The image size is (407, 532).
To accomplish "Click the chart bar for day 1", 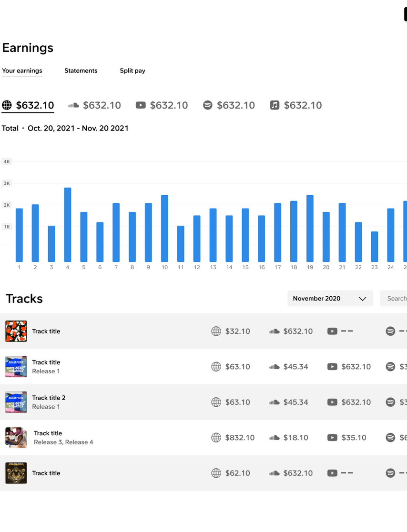I will pos(19,235).
